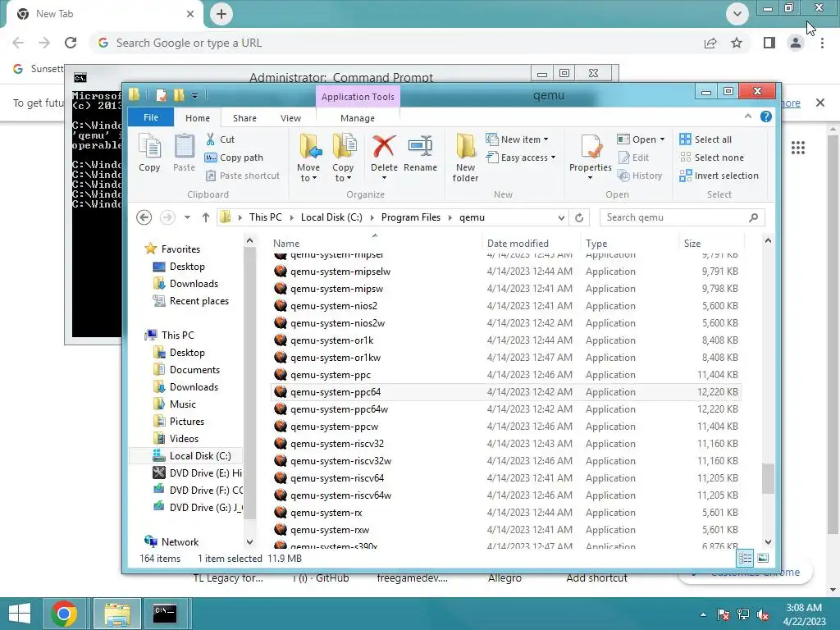Bookmark this tab with Chrome star icon
Screen dimensions: 840x630
(x=737, y=43)
